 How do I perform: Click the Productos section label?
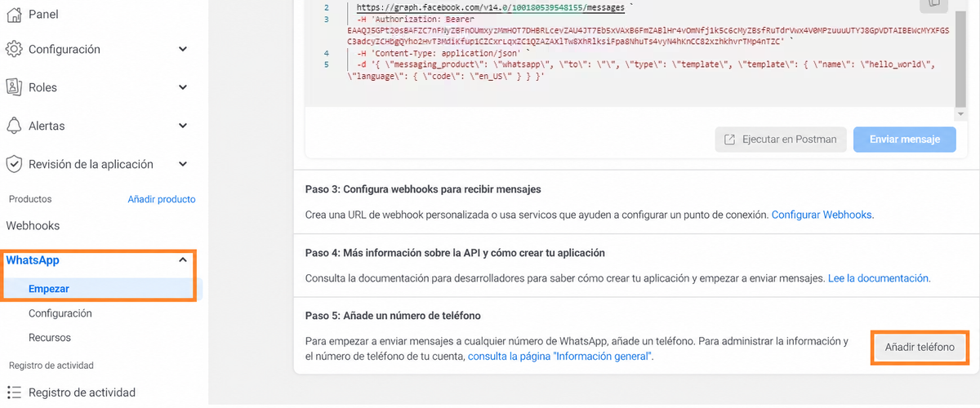click(x=30, y=199)
